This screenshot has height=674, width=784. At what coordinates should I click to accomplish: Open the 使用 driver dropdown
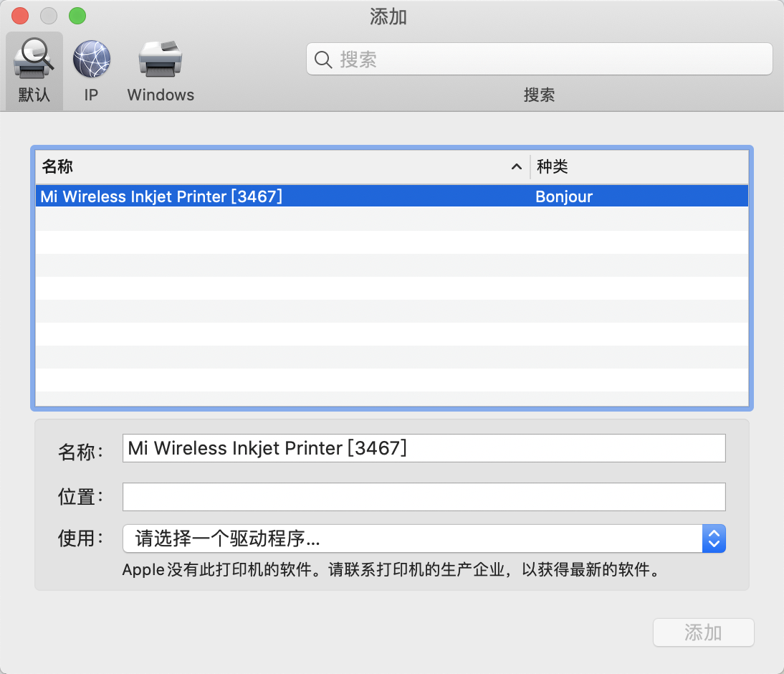pyautogui.click(x=424, y=539)
